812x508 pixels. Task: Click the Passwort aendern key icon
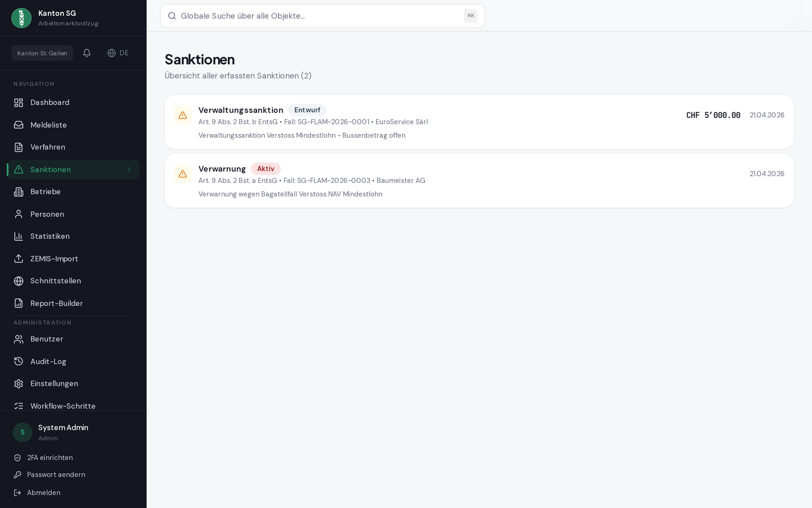tap(17, 475)
